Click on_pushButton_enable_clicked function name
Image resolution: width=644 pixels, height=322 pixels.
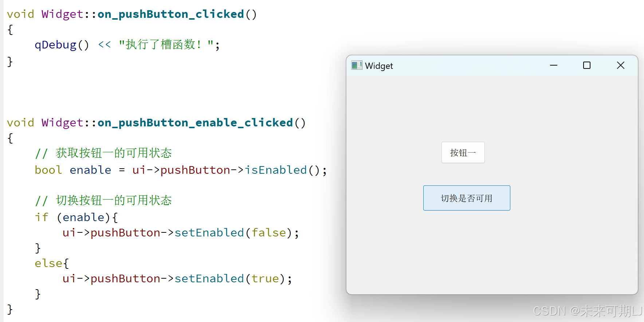[x=195, y=123]
